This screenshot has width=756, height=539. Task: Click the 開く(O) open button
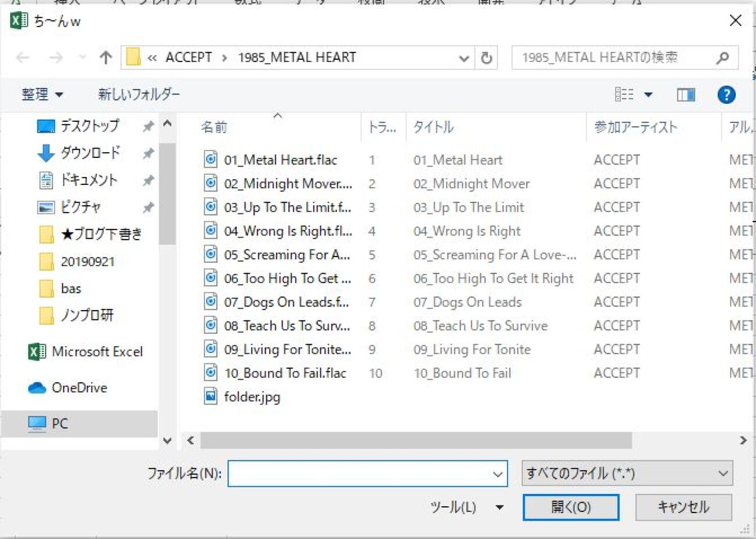(x=571, y=507)
